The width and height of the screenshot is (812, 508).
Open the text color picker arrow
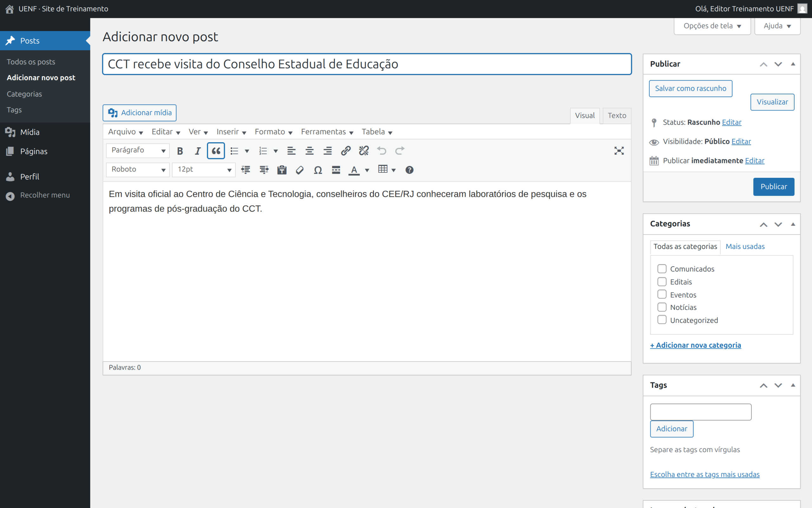pos(367,170)
